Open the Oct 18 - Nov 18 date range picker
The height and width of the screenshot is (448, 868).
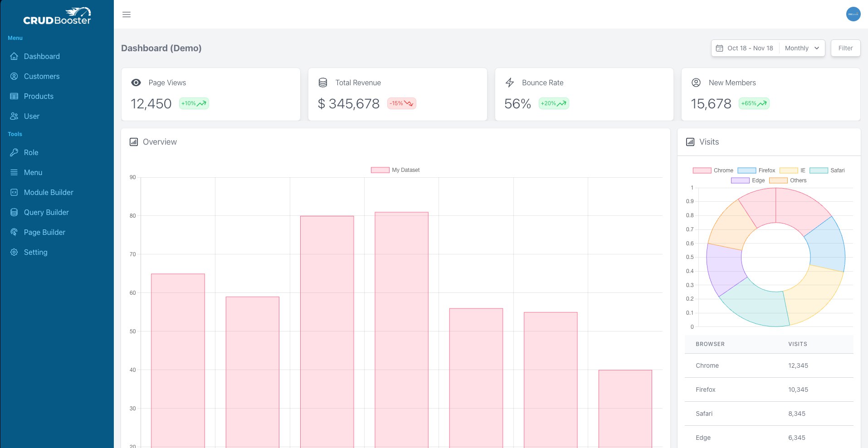click(745, 48)
